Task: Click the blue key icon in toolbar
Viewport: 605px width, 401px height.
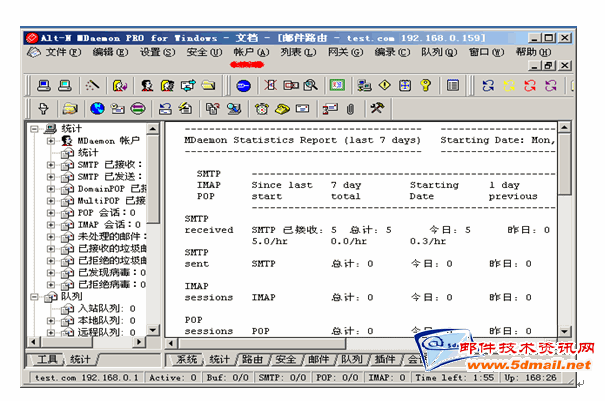Action: coord(243,86)
